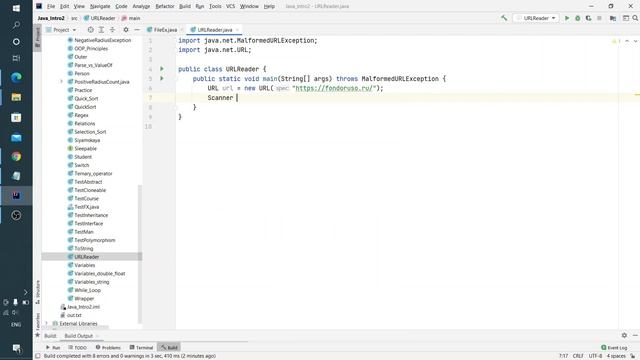
Task: Toggle the Favorites side tool window
Action: [x=38, y=325]
